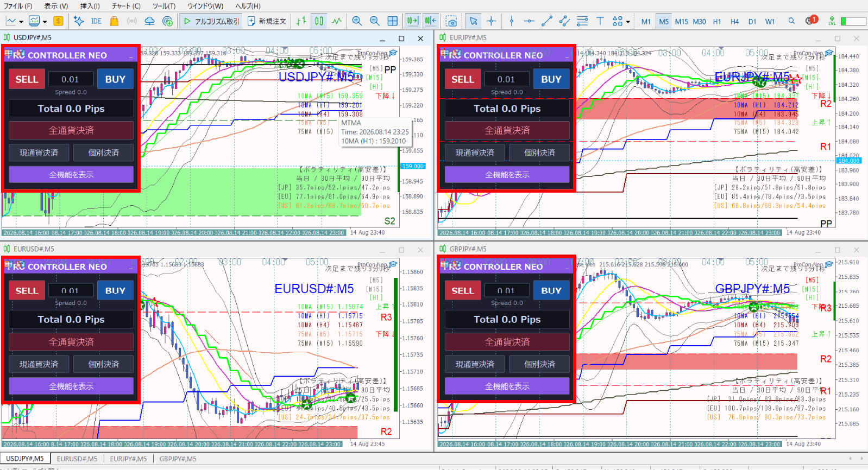Select the text label T tool
The width and height of the screenshot is (868, 470).
pyautogui.click(x=600, y=21)
